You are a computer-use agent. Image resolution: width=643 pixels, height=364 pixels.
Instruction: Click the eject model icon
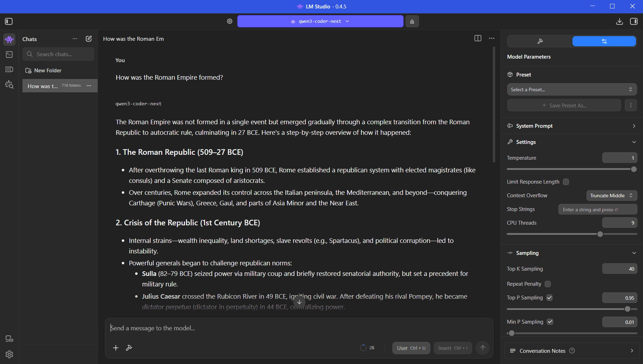click(x=412, y=21)
